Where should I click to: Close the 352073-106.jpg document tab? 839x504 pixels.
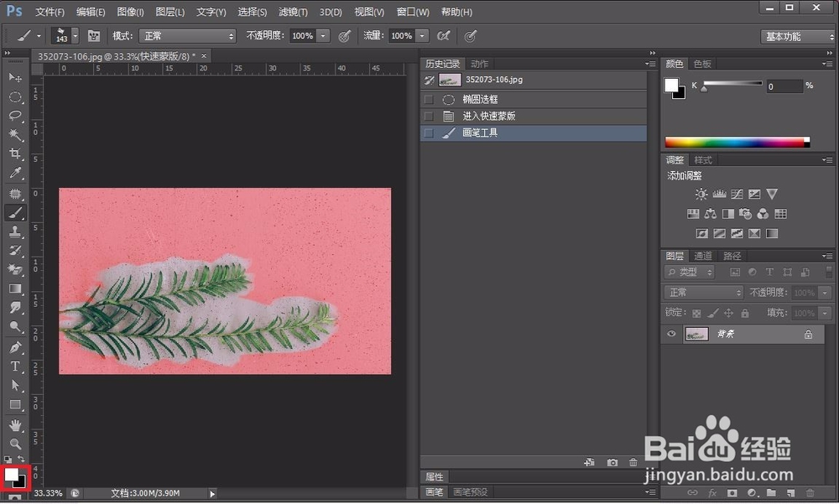point(204,55)
